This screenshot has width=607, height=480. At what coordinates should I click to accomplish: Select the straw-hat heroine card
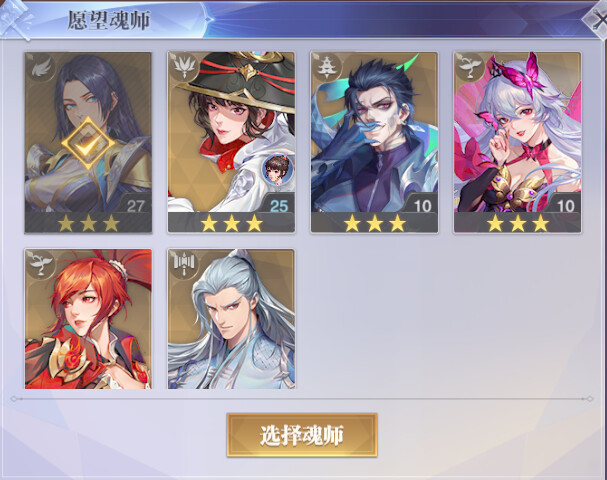click(231, 142)
